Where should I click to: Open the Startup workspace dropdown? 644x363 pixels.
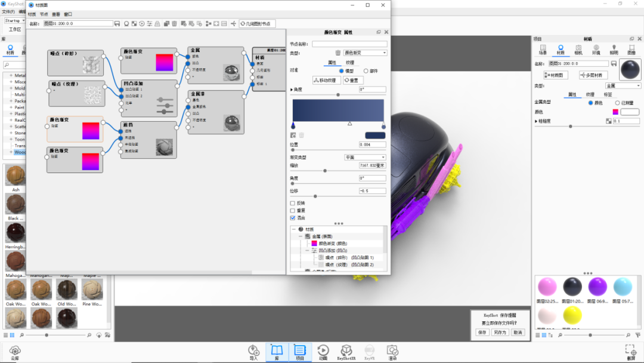(x=15, y=20)
